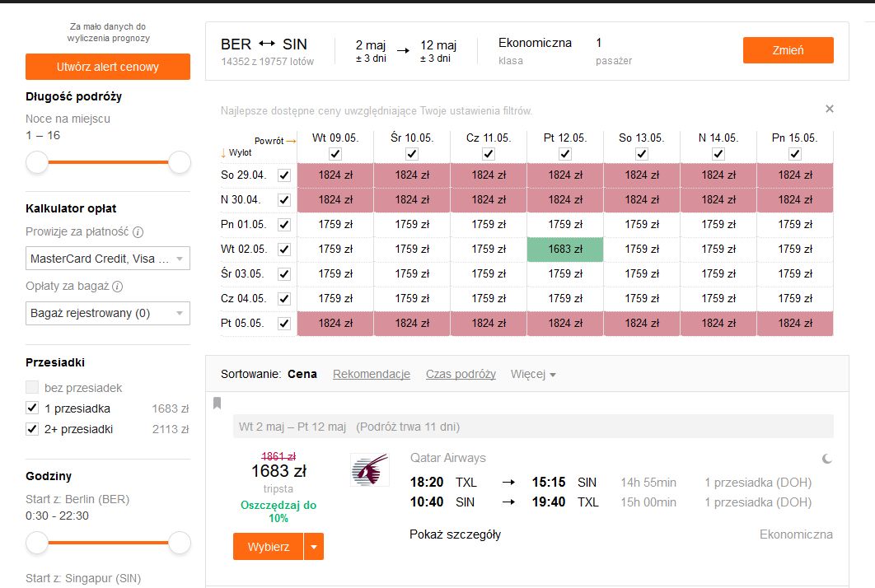Click the Utwórz alert cenowy button
The image size is (875, 588).
pyautogui.click(x=108, y=67)
